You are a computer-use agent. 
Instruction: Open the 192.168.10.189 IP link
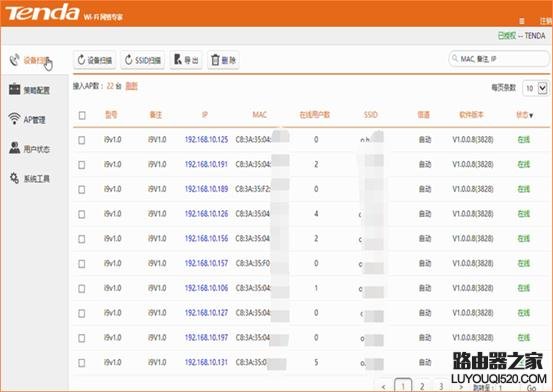(206, 189)
